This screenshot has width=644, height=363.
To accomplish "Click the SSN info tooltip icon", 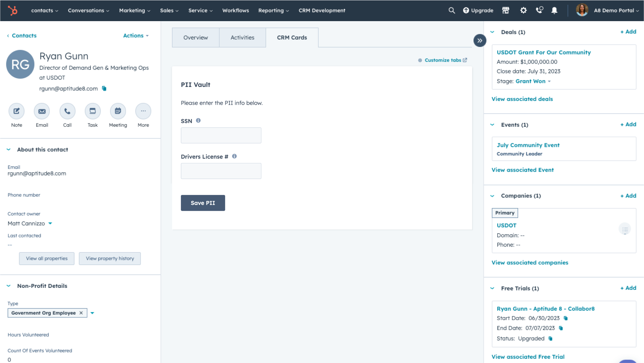I will (198, 120).
